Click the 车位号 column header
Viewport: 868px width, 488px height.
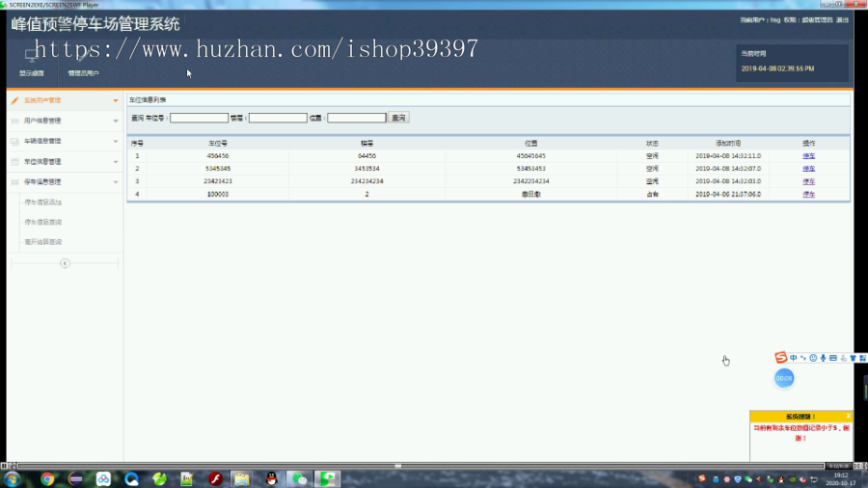(218, 144)
